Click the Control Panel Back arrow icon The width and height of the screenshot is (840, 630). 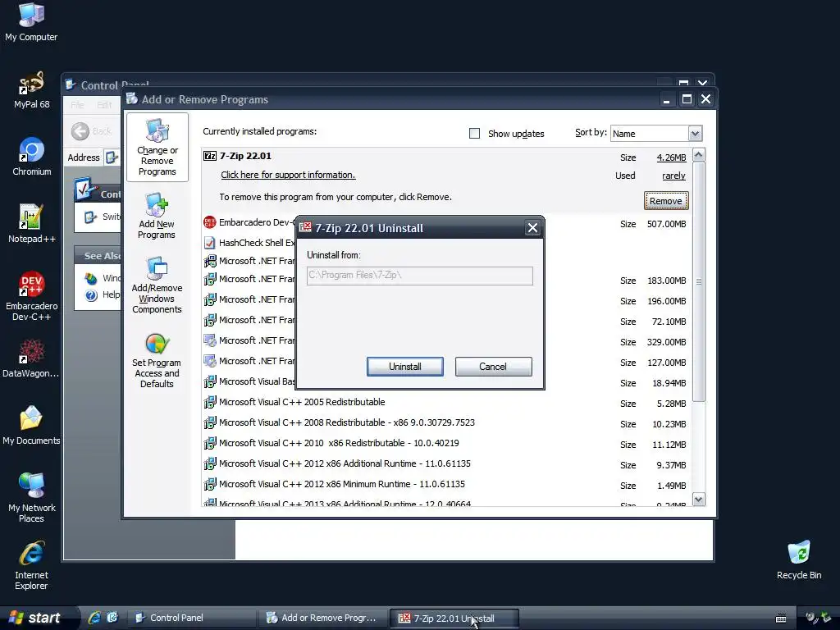[x=80, y=131]
